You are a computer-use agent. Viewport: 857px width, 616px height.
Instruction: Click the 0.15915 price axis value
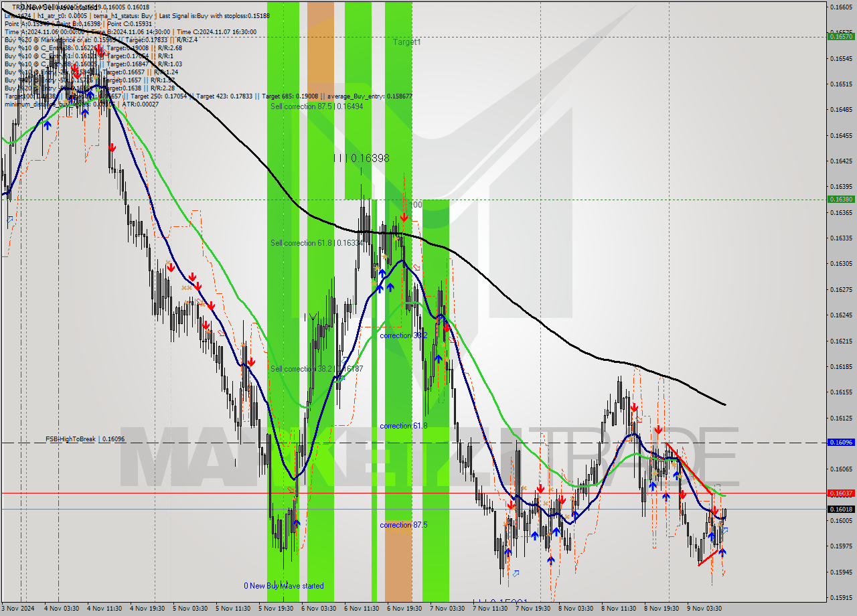842,598
